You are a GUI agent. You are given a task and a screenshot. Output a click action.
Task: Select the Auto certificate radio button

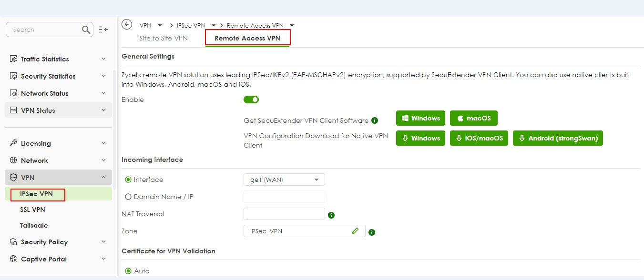click(128, 271)
